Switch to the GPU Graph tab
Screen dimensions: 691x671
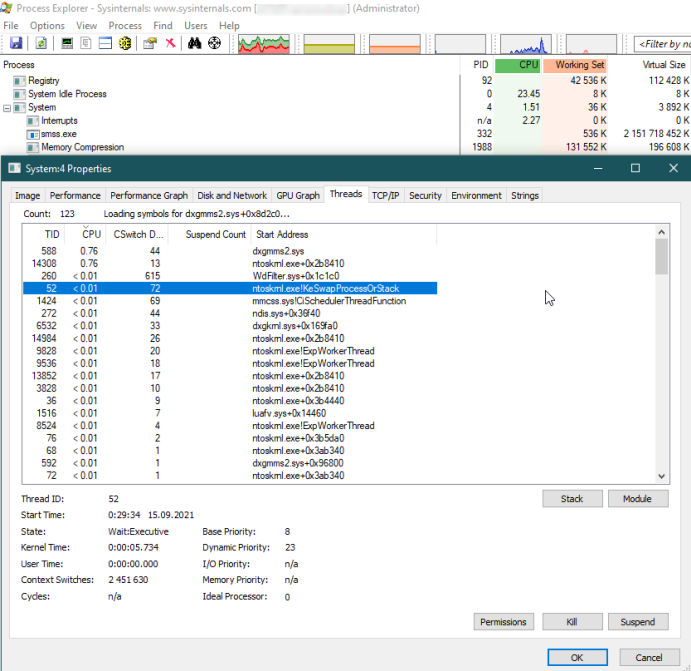click(x=298, y=196)
